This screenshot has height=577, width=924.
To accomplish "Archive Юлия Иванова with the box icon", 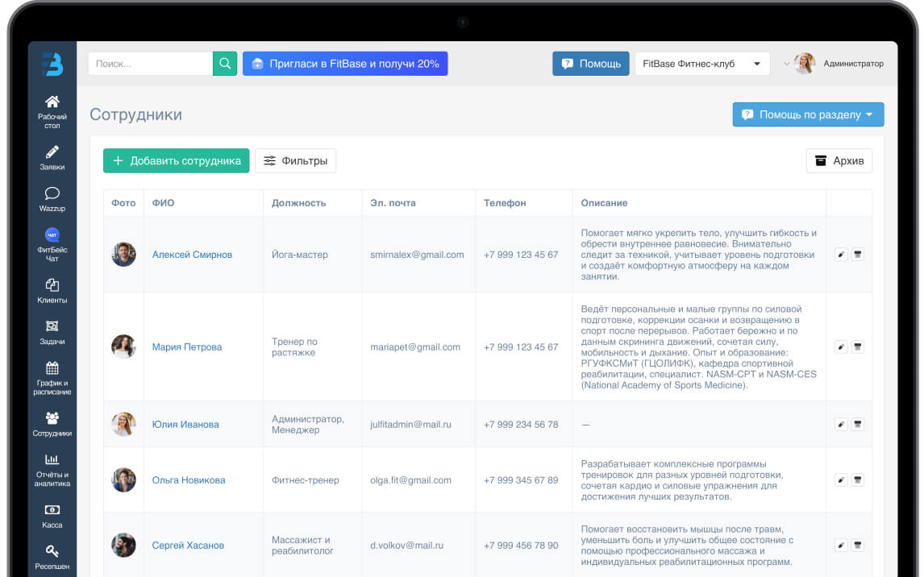I will [x=857, y=424].
